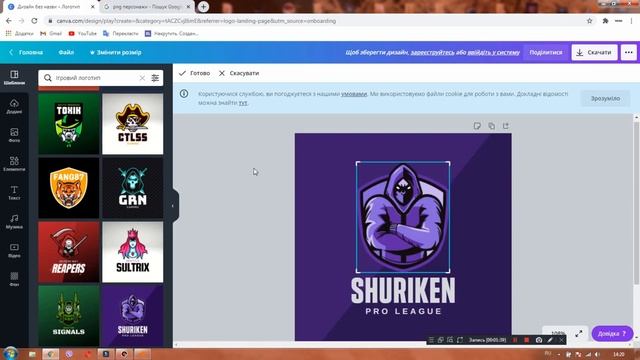This screenshot has width=640, height=360.
Task: Pause the screen recording
Action: (515, 340)
